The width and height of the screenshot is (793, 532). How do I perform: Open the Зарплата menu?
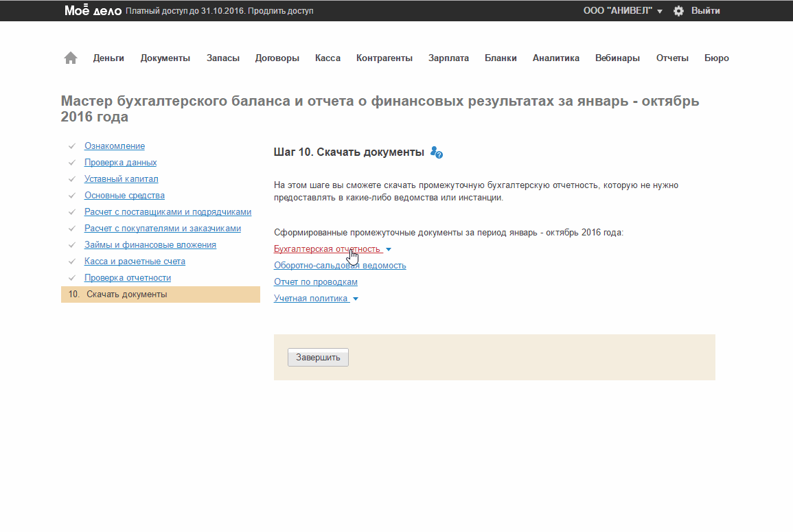pos(448,58)
